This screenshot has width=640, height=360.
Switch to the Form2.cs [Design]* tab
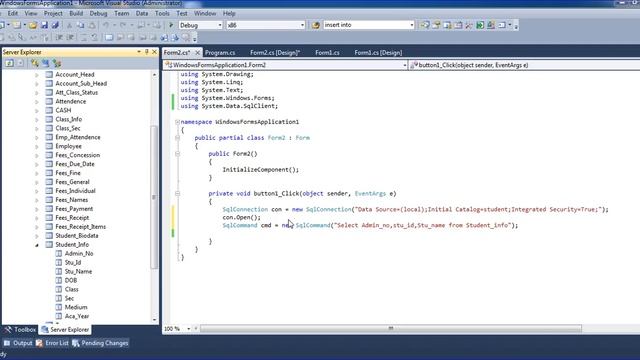coord(275,53)
